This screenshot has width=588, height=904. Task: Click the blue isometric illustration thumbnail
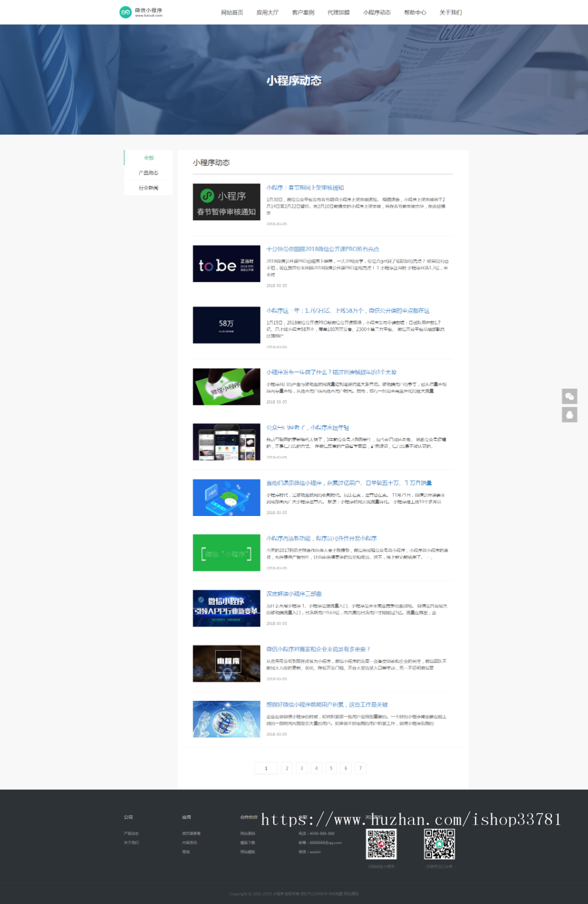pos(227,498)
